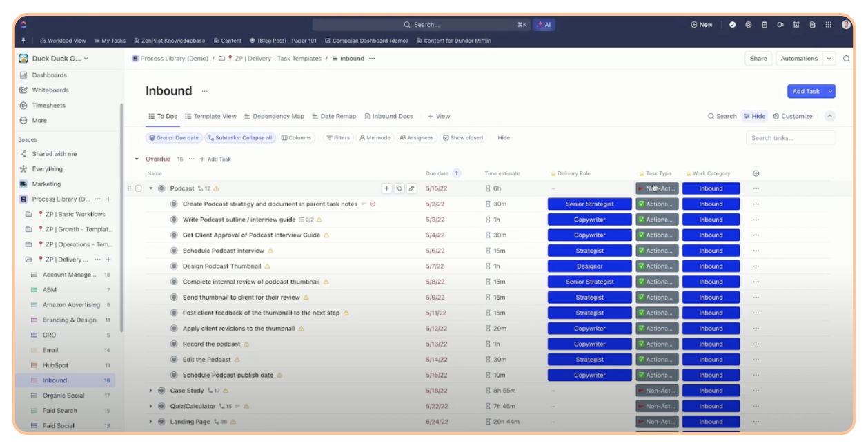The height and width of the screenshot is (448, 868).
Task: Open the Docs icon near the avatar
Action: pyautogui.click(x=813, y=24)
